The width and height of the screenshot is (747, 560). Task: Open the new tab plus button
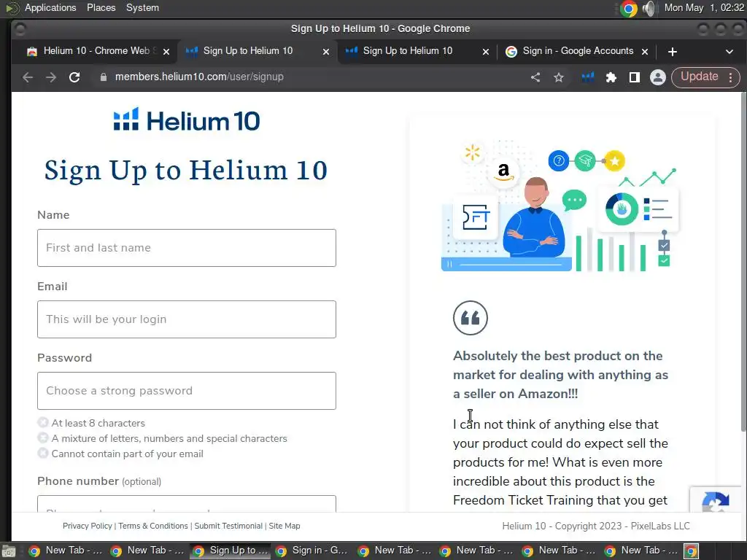click(x=672, y=52)
